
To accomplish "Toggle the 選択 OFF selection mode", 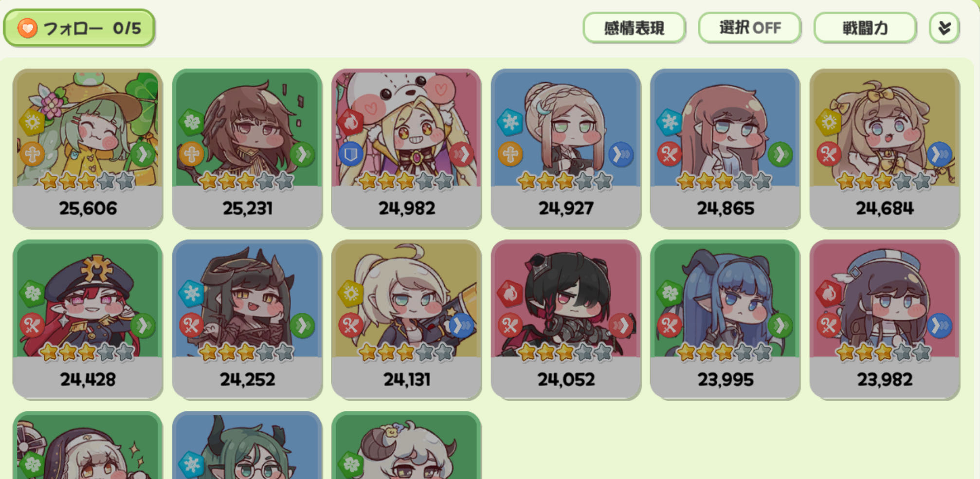I will click(750, 28).
